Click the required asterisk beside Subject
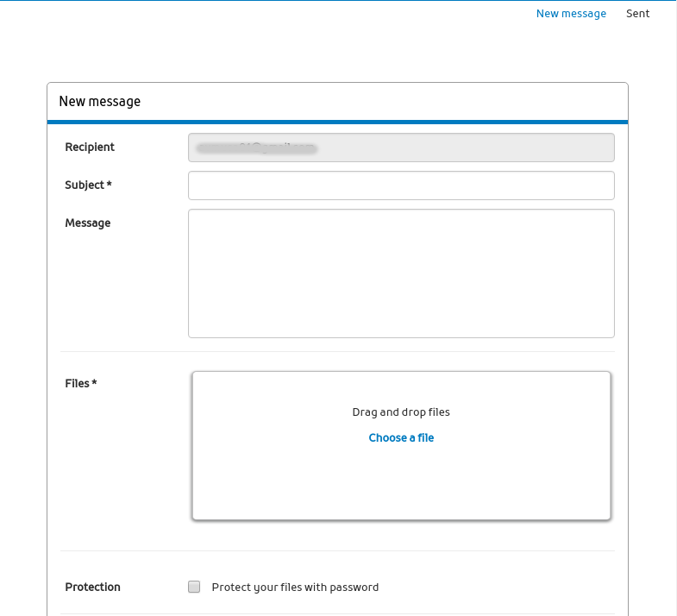 tap(110, 185)
